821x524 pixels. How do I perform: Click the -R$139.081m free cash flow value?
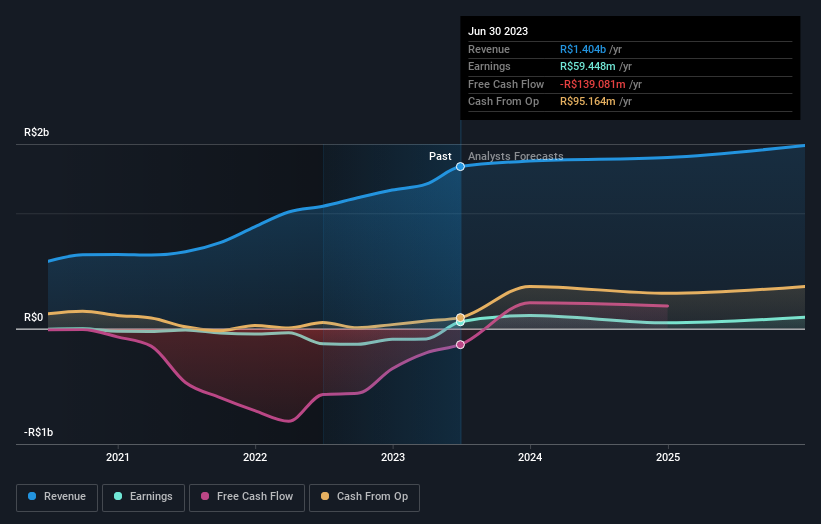[593, 84]
